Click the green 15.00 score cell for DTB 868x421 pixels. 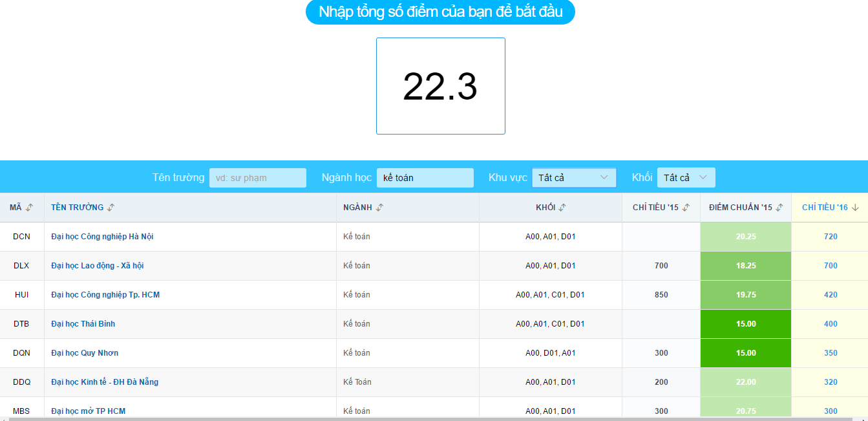745,324
